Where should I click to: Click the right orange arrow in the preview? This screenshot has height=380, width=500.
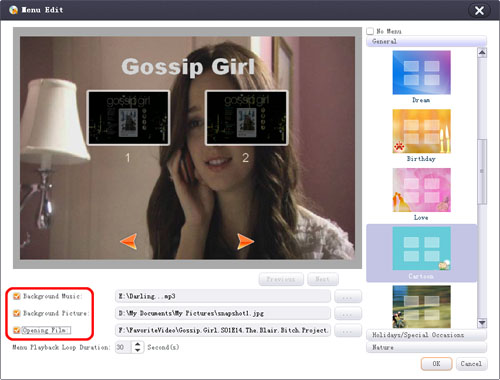[x=246, y=241]
